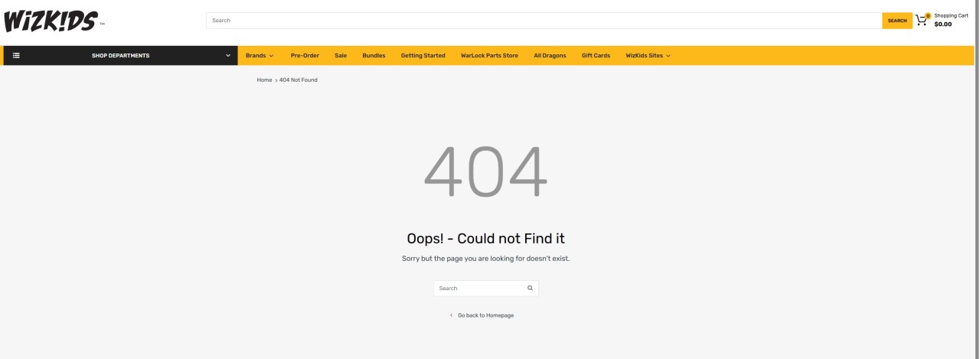Click the page's vertical scrollbar
Viewport: 980px width, 359px height.
point(977,179)
